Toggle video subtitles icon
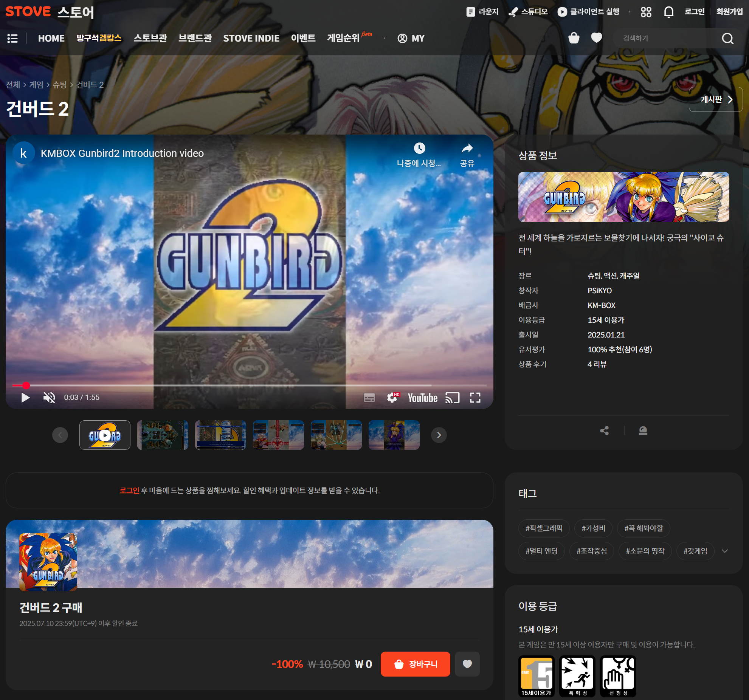The image size is (749, 700). (x=369, y=398)
